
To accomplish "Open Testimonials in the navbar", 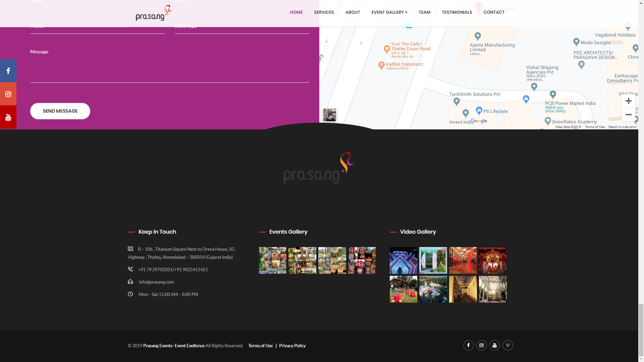I will tap(457, 12).
